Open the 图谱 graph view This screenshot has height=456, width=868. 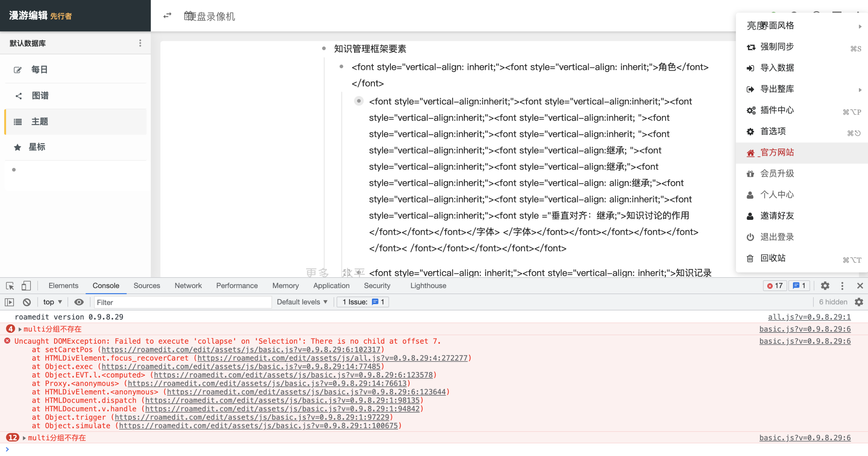pyautogui.click(x=40, y=95)
